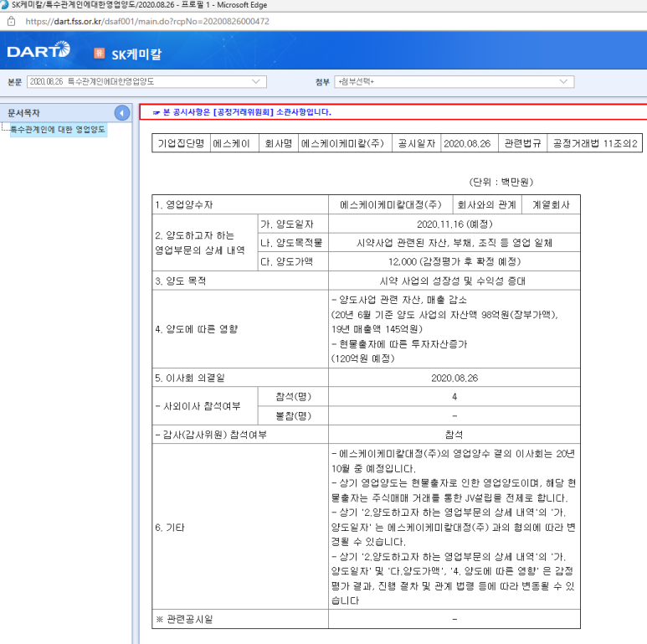Click the 감사(감사위원) 참석여부 label

pyautogui.click(x=211, y=435)
